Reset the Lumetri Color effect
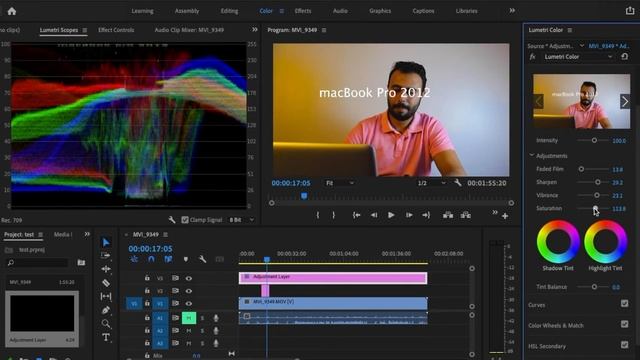This screenshot has width=640, height=360. (624, 57)
